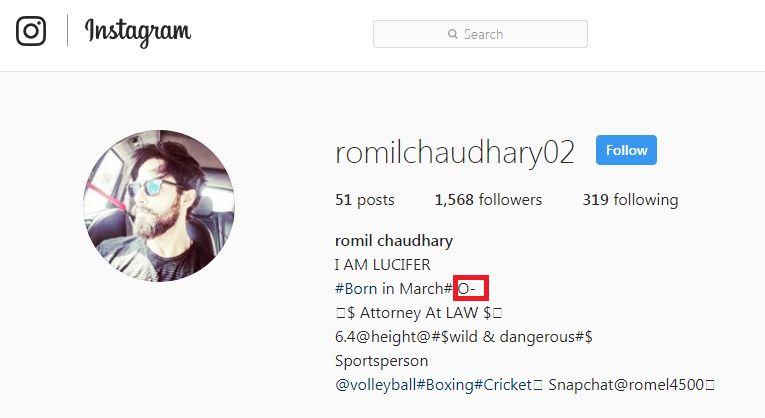The width and height of the screenshot is (765, 418).
Task: Click the romilchaudhary02 username heading
Action: 455,153
